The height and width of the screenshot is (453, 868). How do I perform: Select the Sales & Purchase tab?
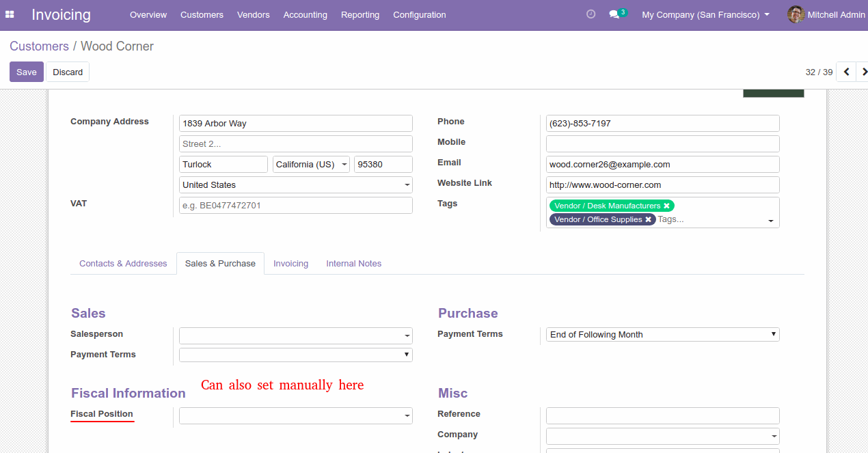(x=220, y=264)
